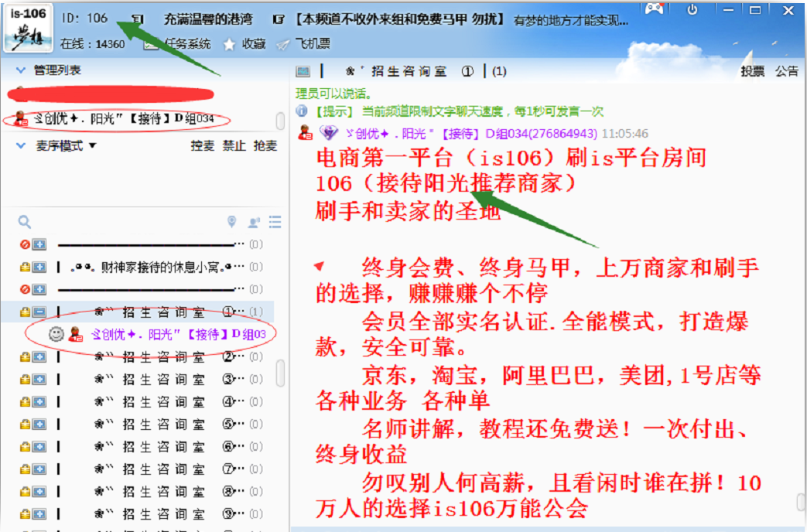Click the locate pin icon
Viewport: 807px width, 532px height.
tap(232, 222)
